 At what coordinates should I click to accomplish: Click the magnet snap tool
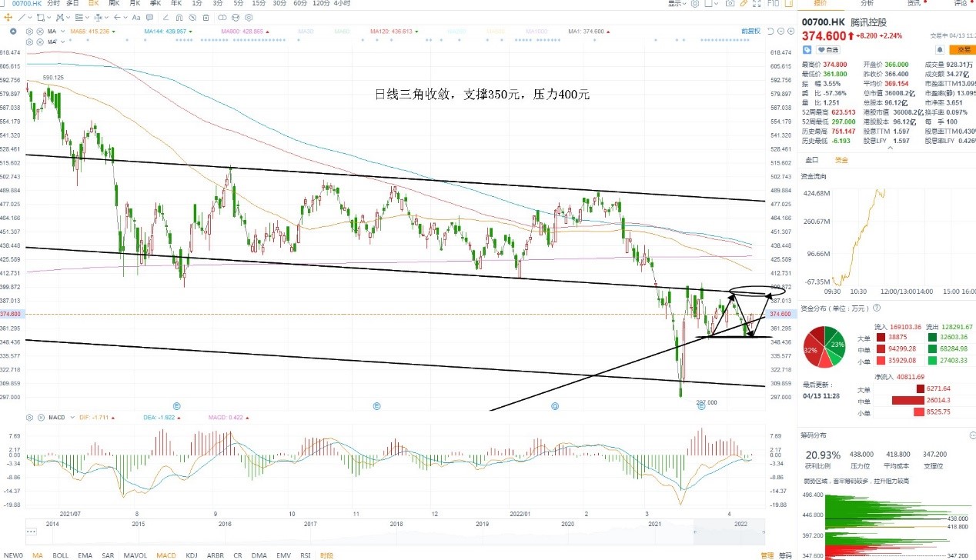coord(179,18)
